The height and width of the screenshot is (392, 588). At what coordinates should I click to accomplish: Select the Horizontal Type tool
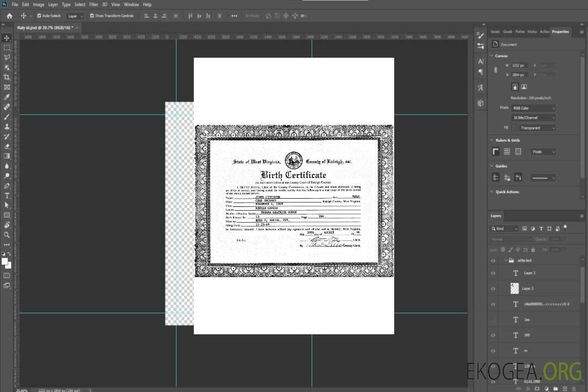(x=7, y=195)
